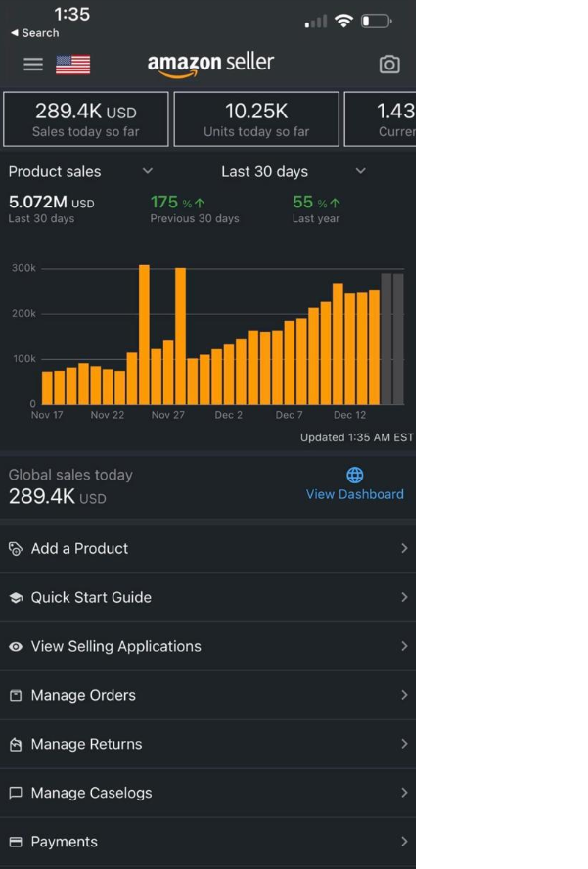The width and height of the screenshot is (588, 869).
Task: Tap the Add a Product tag icon
Action: 16,549
